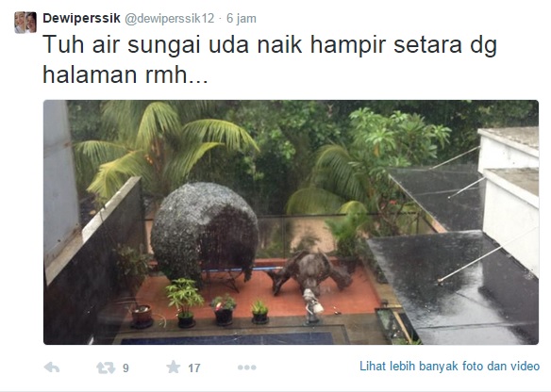Expand the attached rainy backyard photo
Image resolution: width=551 pixels, height=392 pixels.
coord(291,222)
